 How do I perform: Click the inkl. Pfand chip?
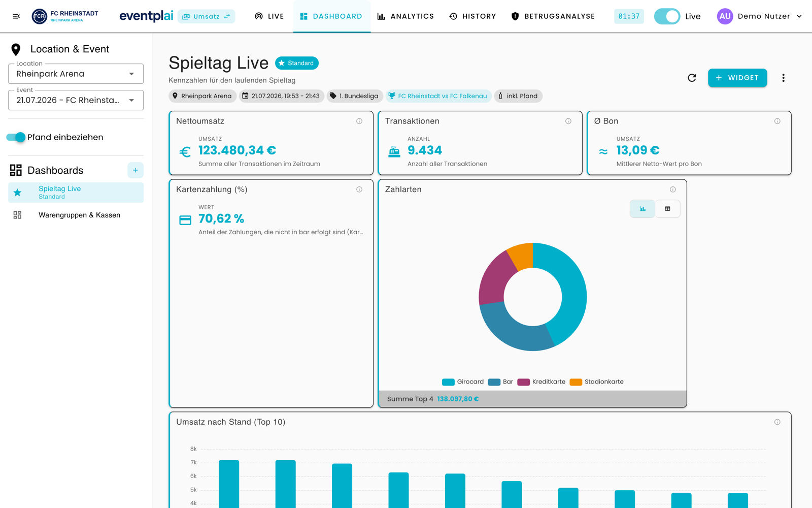pyautogui.click(x=518, y=96)
